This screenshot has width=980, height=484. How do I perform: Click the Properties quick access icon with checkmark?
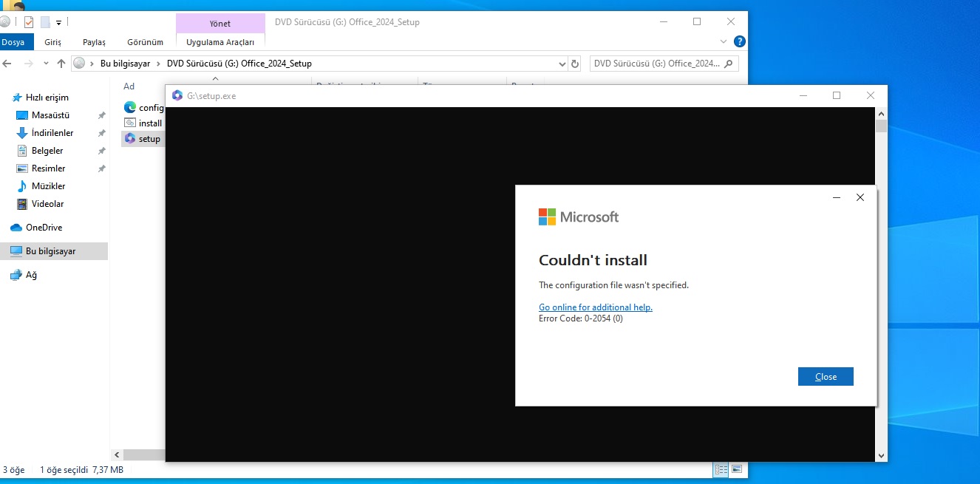tap(28, 22)
